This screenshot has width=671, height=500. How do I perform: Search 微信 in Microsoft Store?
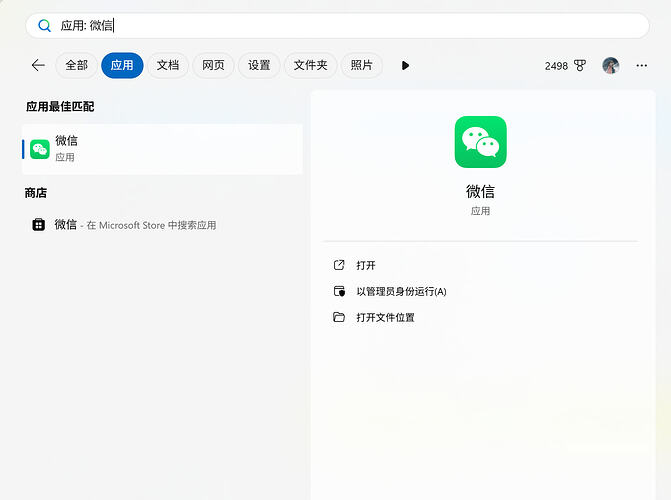135,225
